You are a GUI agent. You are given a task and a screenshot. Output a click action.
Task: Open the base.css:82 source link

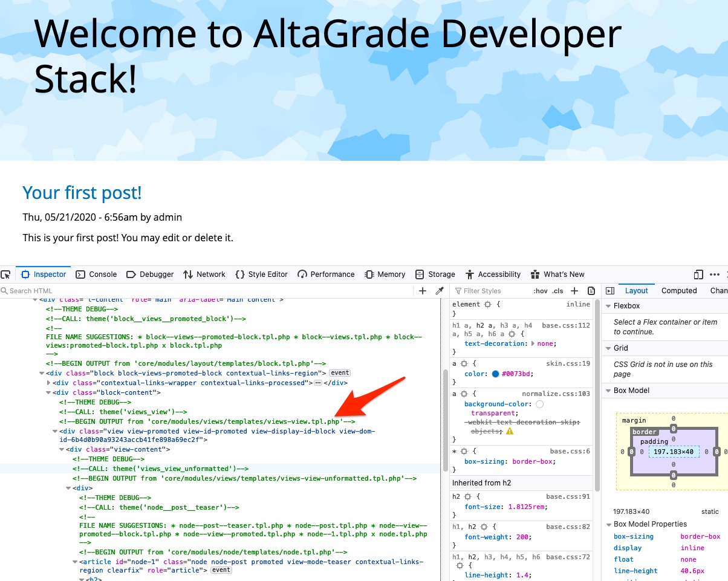pyautogui.click(x=568, y=527)
